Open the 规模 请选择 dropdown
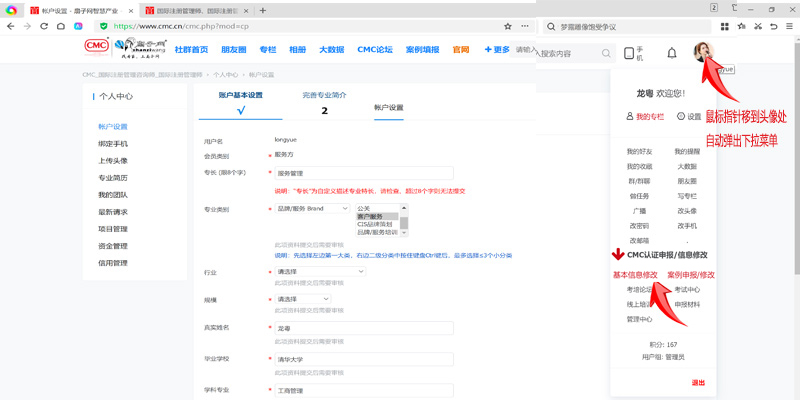Screen dimensions: 800x400 click(303, 299)
